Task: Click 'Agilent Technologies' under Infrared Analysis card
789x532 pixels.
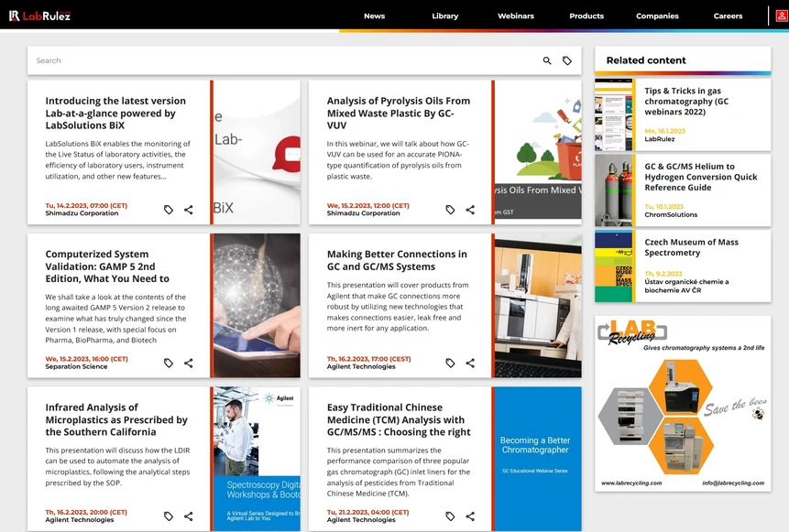Action: coord(80,520)
